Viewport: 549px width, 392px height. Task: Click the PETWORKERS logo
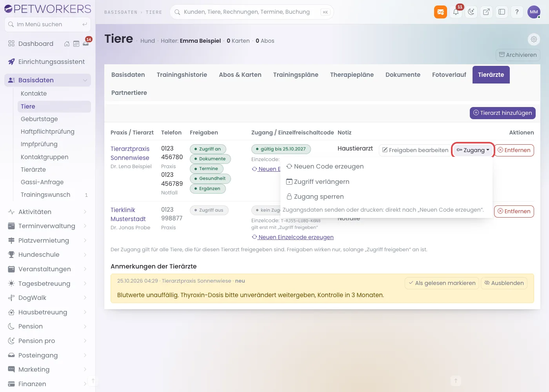pos(47,9)
